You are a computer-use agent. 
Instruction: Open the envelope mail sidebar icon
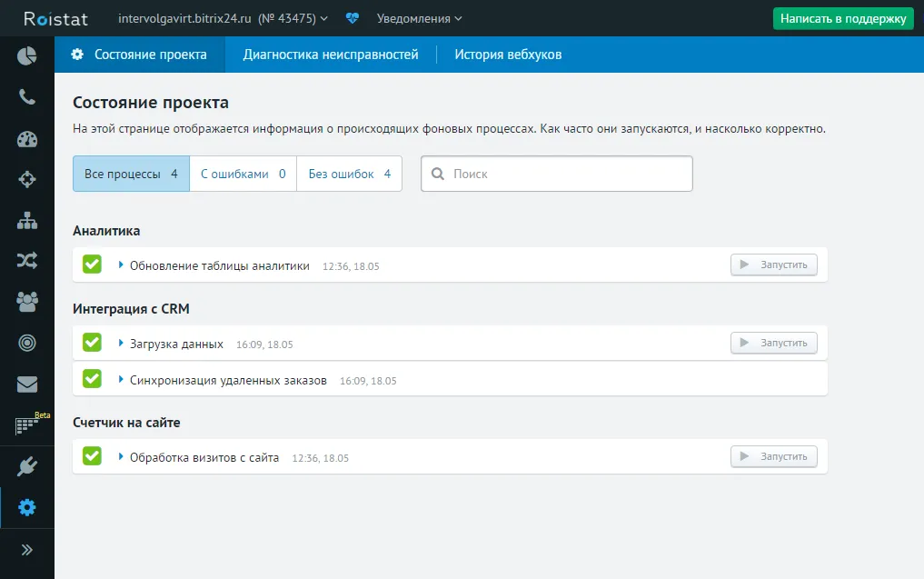click(x=26, y=384)
